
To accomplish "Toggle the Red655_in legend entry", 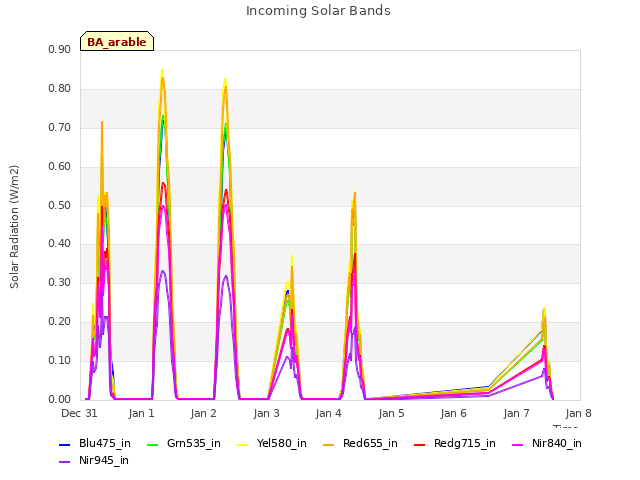I will [x=360, y=443].
